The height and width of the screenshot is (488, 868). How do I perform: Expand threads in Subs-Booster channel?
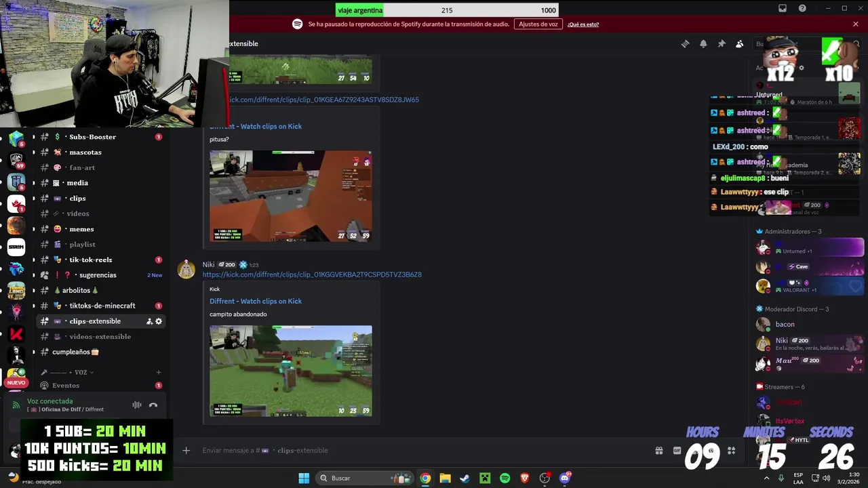[x=33, y=137]
